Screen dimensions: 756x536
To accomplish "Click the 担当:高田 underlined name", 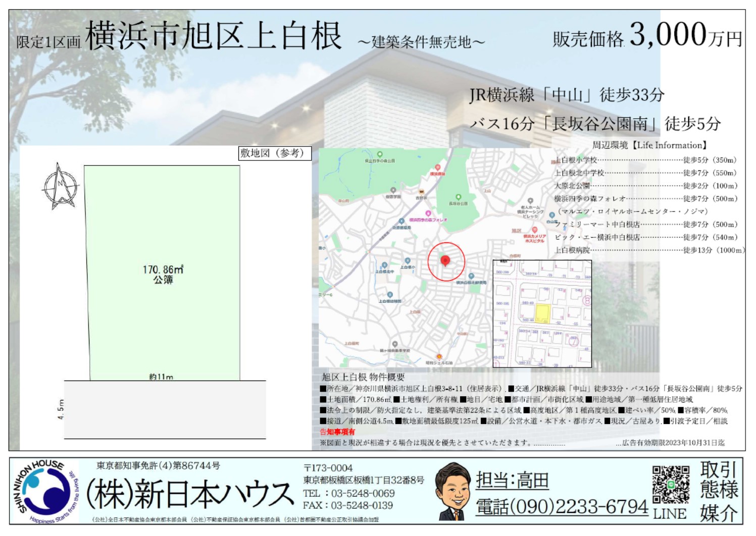I will tap(512, 480).
